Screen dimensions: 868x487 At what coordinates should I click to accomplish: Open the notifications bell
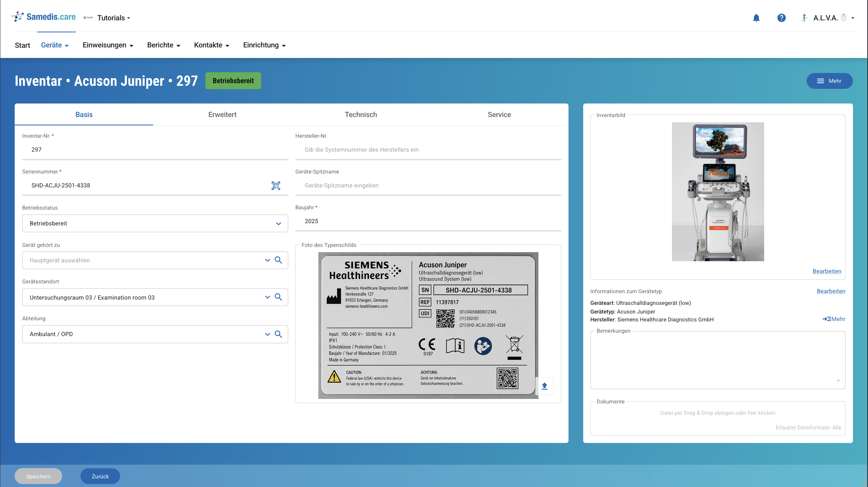[x=756, y=18]
